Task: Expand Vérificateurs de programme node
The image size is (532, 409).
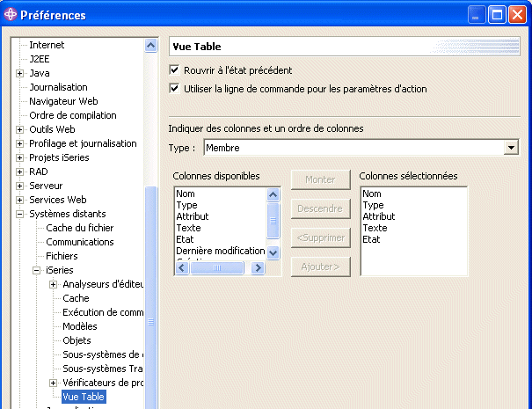Action: tap(53, 383)
